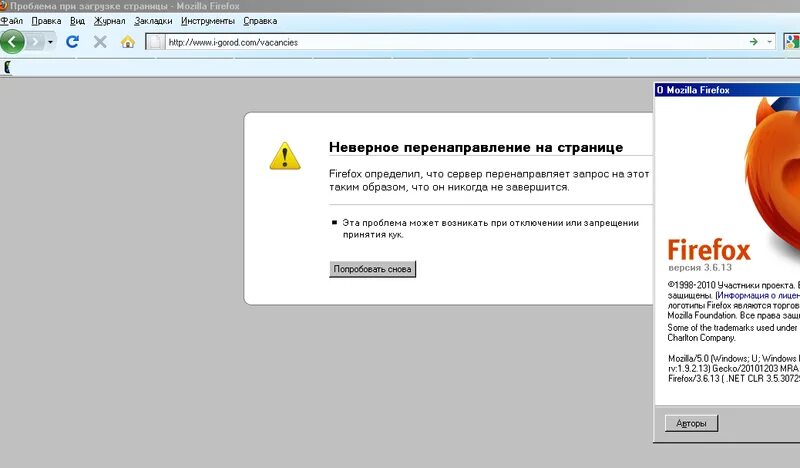
Task: Click the page icon in the address bar
Action: [x=156, y=42]
